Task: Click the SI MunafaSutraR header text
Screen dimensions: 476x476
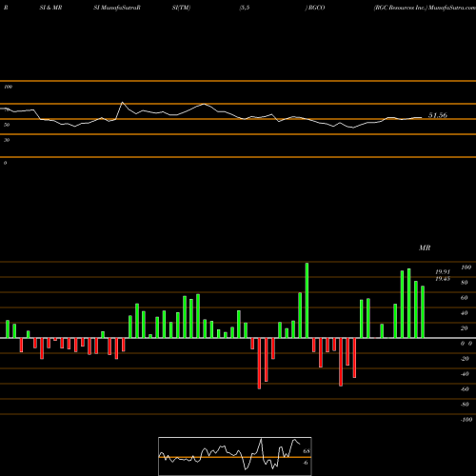Action: pos(117,8)
